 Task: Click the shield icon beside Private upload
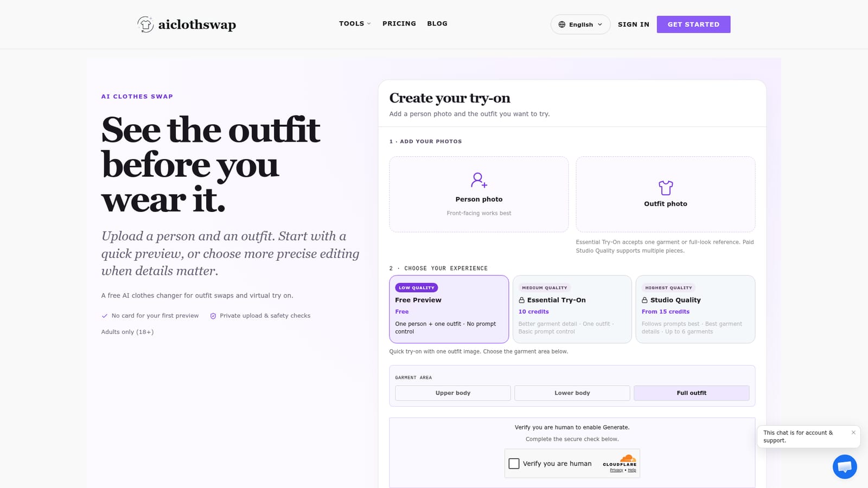(x=213, y=316)
